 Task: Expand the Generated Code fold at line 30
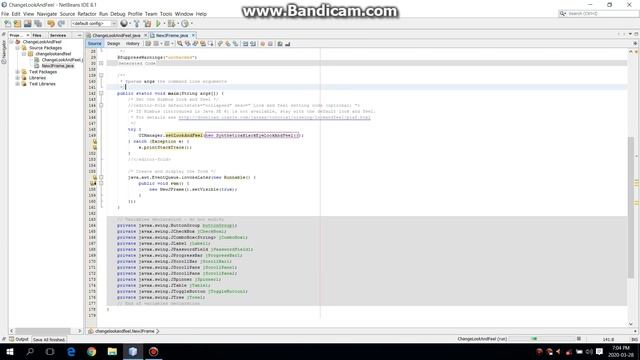tap(101, 63)
